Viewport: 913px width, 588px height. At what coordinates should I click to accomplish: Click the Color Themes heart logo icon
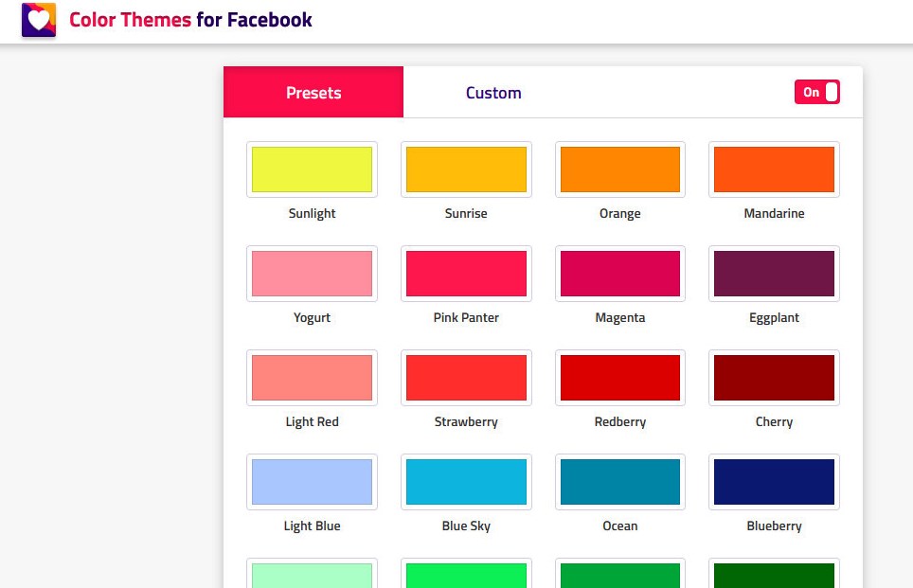tap(38, 19)
